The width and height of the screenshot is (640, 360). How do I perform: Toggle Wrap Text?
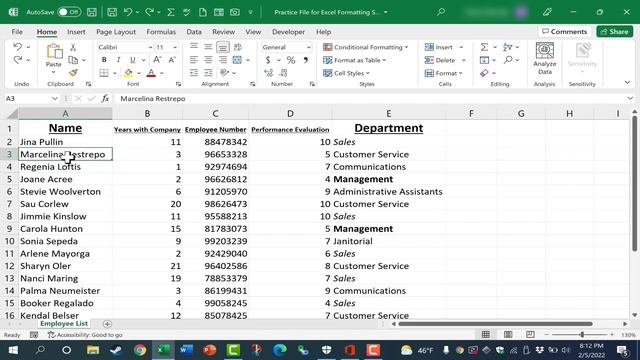coord(238,47)
